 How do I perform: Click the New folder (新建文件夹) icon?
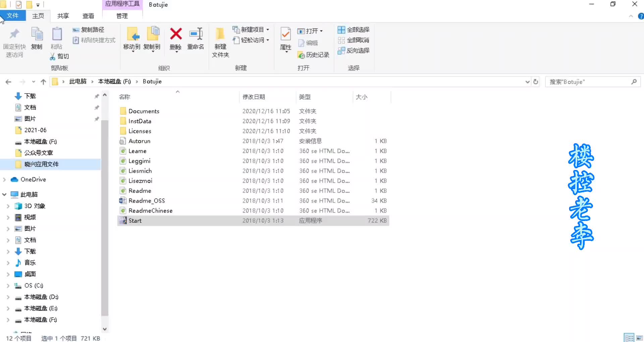(x=220, y=34)
